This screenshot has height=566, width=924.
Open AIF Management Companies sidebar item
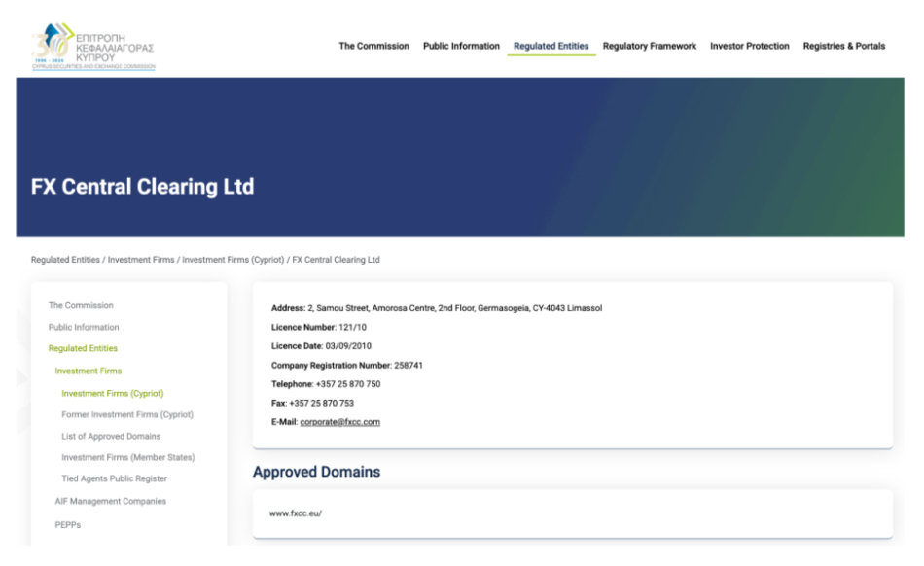(x=111, y=501)
